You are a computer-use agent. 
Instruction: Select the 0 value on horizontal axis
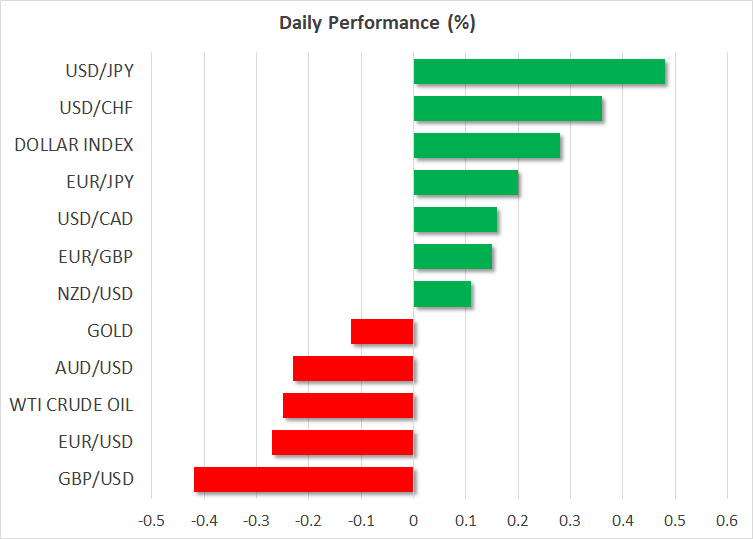click(x=413, y=520)
